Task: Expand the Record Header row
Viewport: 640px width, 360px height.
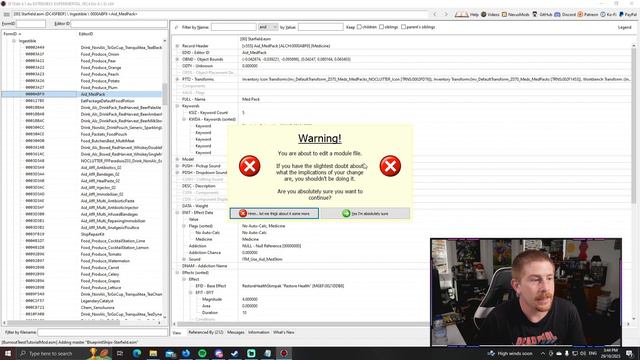Action: tap(177, 46)
